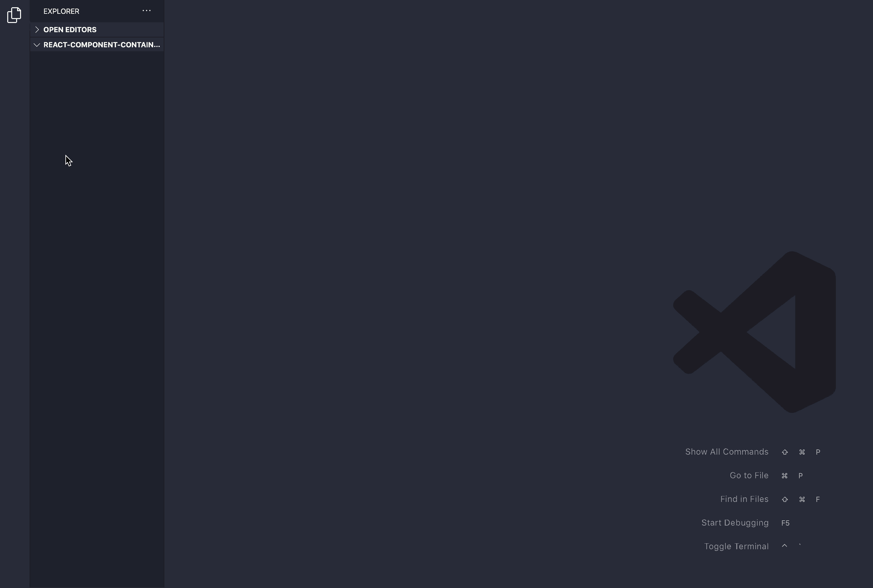Click shift-arrow key icon beside Show All Commands
873x588 pixels.
[x=785, y=452]
